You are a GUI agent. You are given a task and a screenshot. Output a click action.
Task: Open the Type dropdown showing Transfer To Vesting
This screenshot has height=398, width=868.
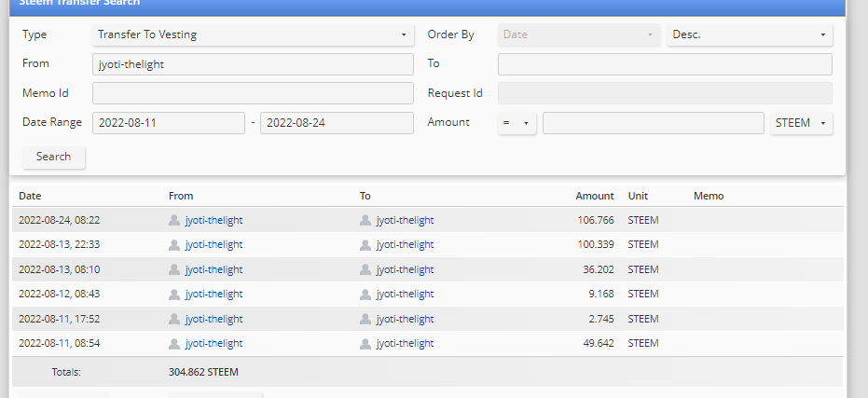pyautogui.click(x=253, y=34)
